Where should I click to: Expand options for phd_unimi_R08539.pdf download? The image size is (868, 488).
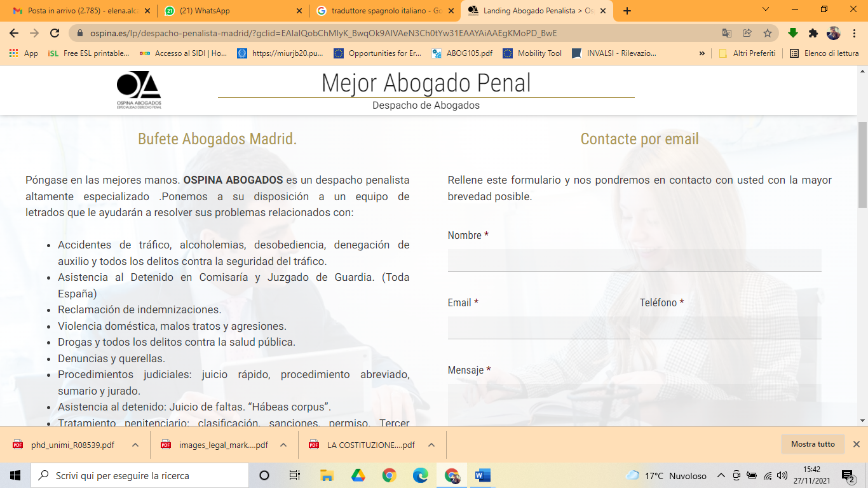[135, 445]
